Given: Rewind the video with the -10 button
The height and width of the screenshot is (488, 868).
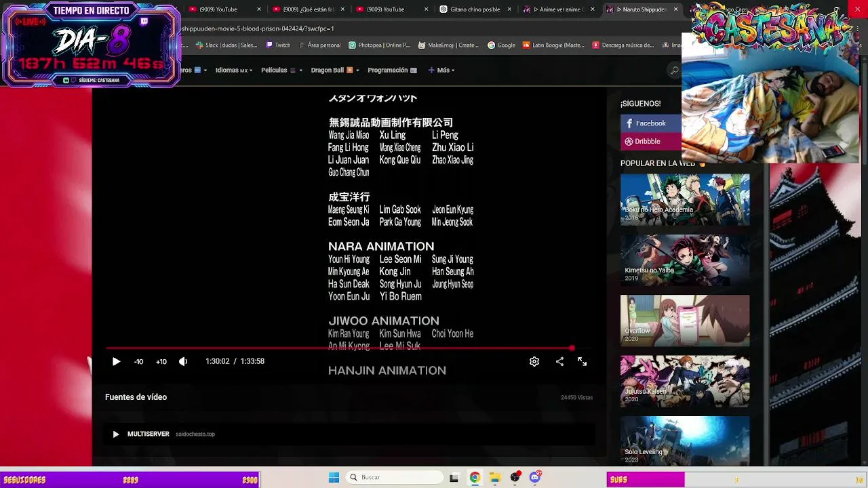Looking at the screenshot, I should tap(138, 362).
